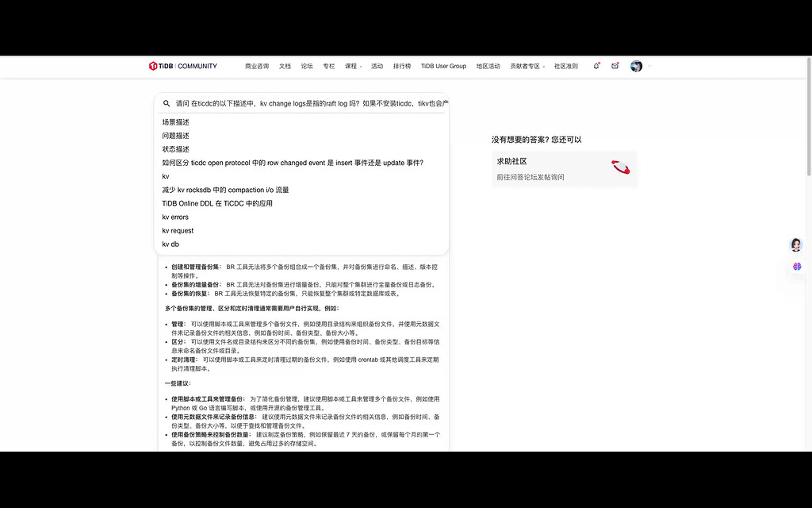Image resolution: width=812 pixels, height=508 pixels.
Task: Click the red planet icon in 求助社区 card
Action: [x=620, y=167]
